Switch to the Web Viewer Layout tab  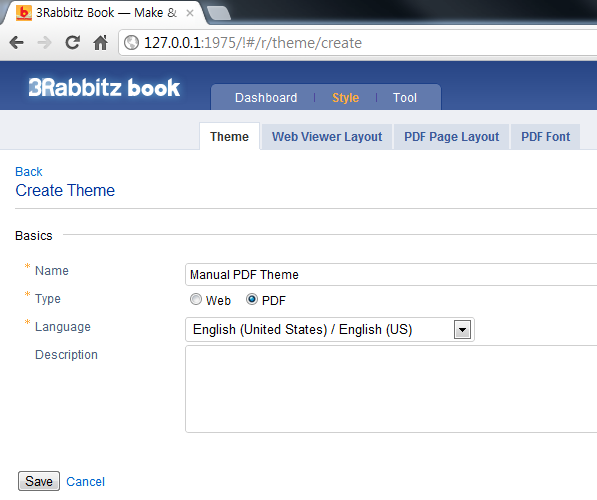click(x=327, y=137)
